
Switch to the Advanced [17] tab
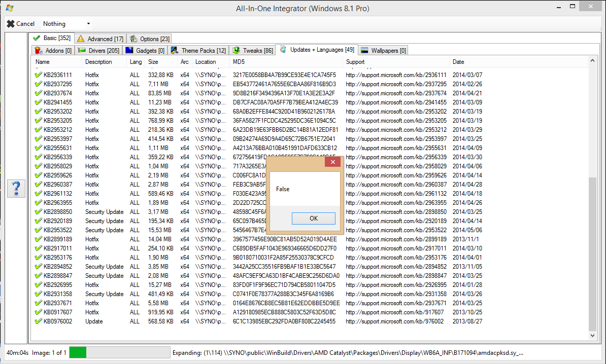100,39
